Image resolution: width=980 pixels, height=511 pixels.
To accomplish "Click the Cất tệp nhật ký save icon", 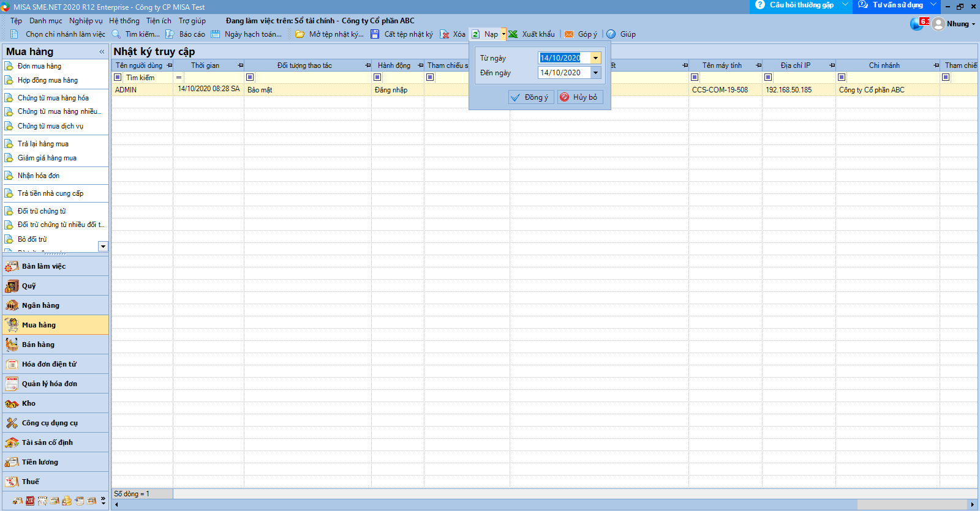I will (x=375, y=34).
